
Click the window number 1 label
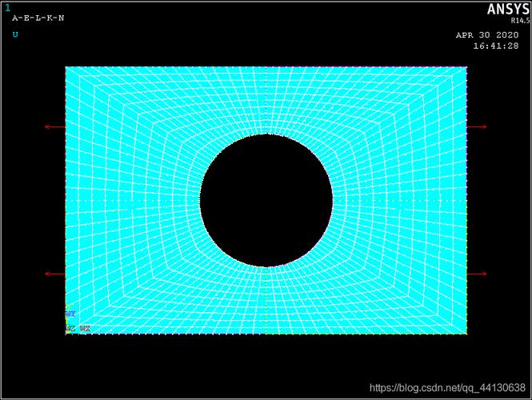point(8,8)
